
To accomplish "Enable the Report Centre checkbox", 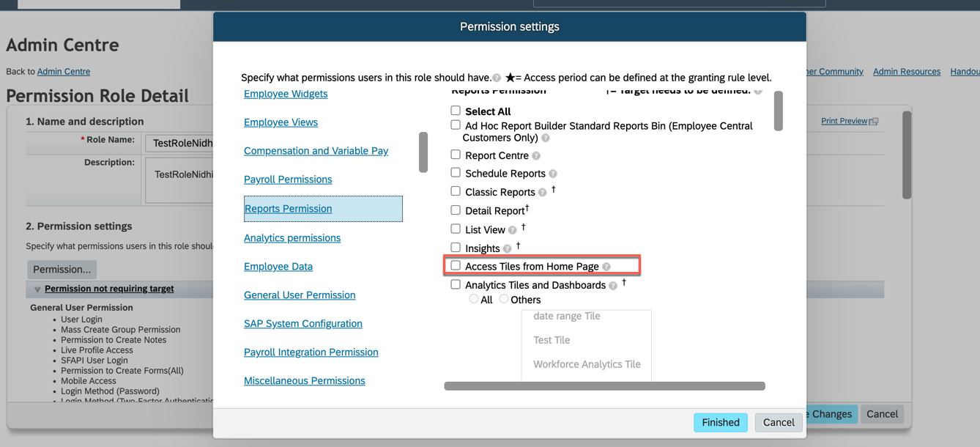I will coord(456,155).
